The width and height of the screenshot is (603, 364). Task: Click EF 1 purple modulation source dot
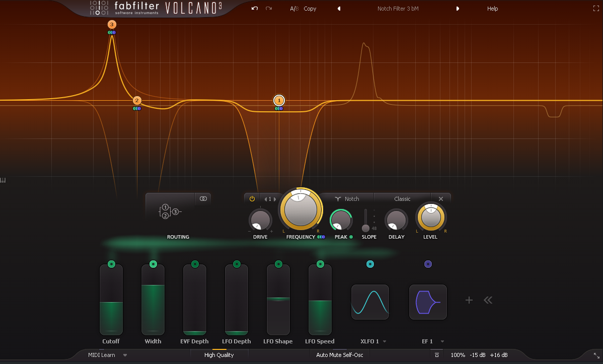(x=428, y=264)
